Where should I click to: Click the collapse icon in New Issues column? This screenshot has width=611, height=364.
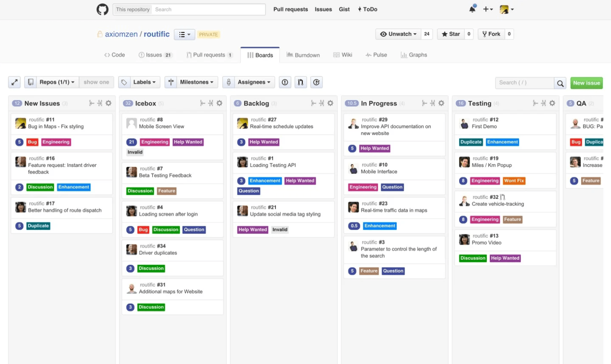click(x=91, y=103)
